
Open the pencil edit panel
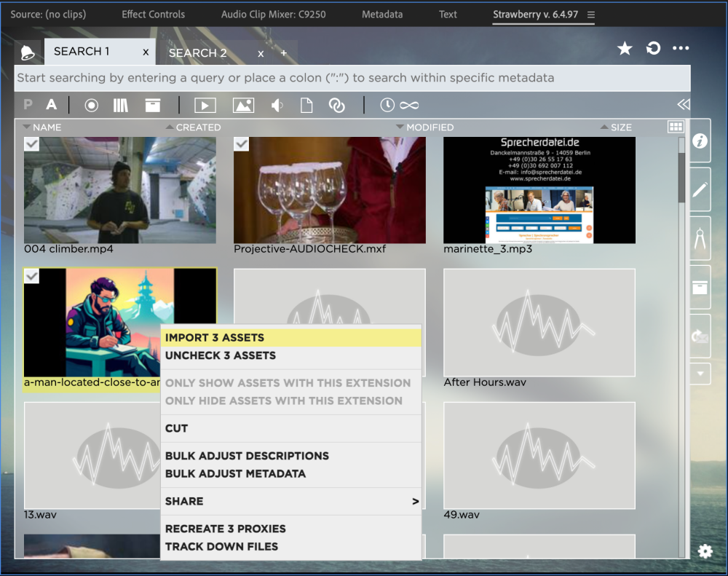[x=700, y=190]
